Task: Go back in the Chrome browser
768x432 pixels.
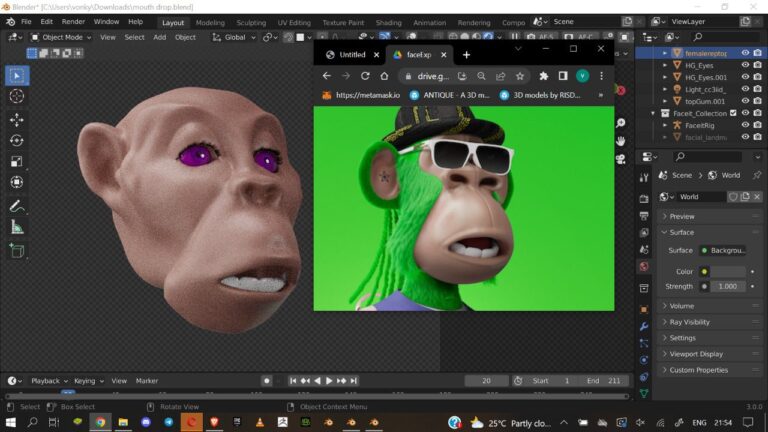Action: (327, 76)
